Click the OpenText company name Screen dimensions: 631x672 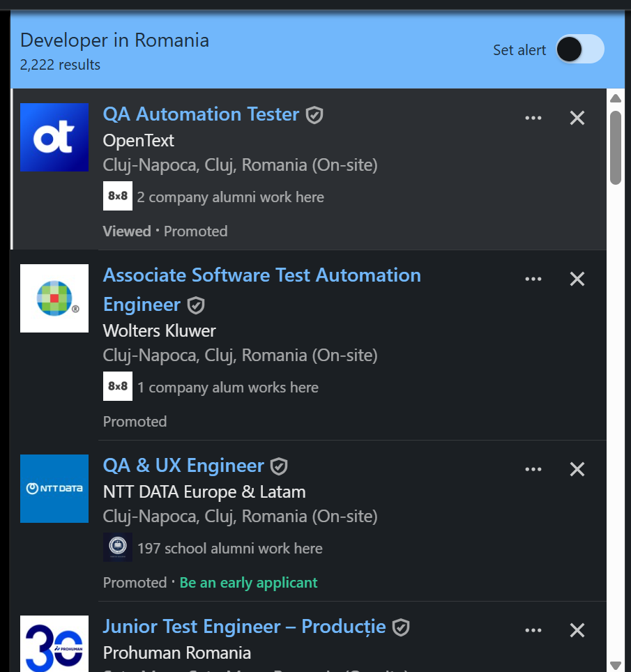(x=139, y=141)
